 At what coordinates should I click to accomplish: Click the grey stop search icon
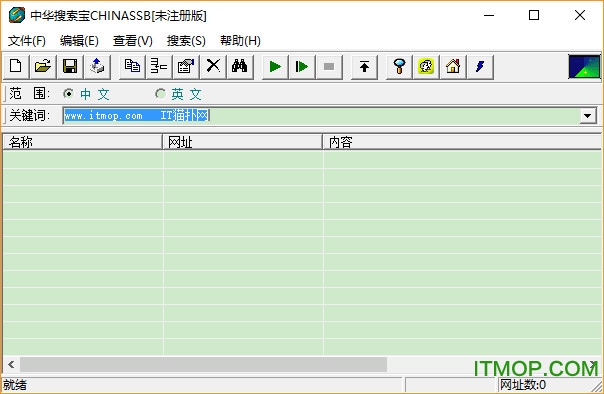click(329, 67)
